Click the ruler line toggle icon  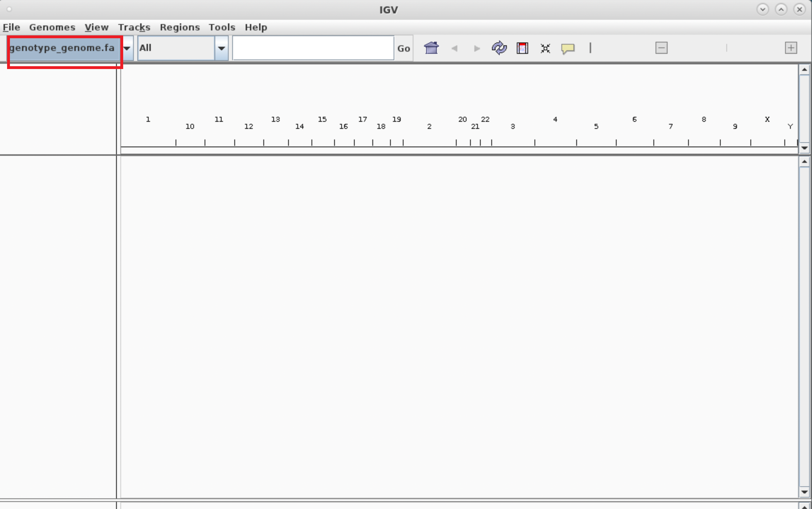point(590,48)
